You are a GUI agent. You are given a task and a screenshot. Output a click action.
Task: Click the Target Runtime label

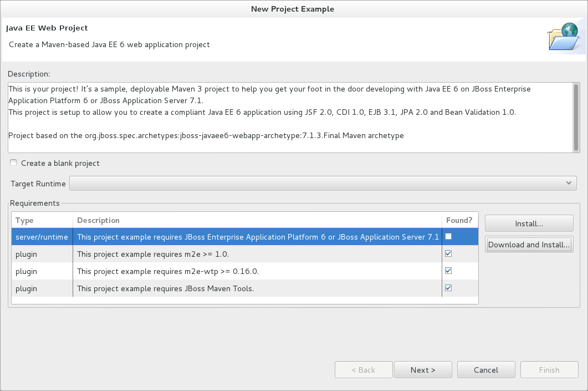(38, 184)
